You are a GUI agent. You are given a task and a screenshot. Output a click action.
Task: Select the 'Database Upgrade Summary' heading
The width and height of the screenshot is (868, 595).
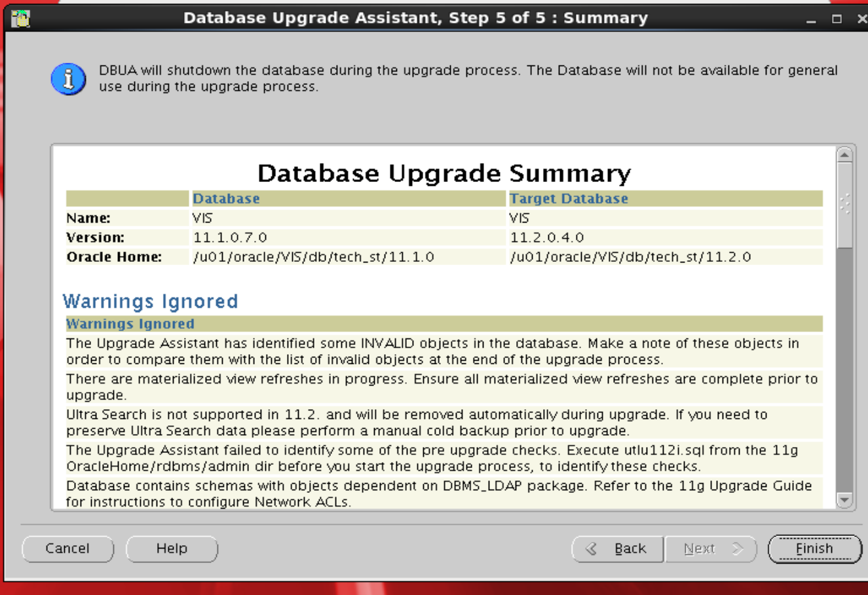[x=444, y=173]
